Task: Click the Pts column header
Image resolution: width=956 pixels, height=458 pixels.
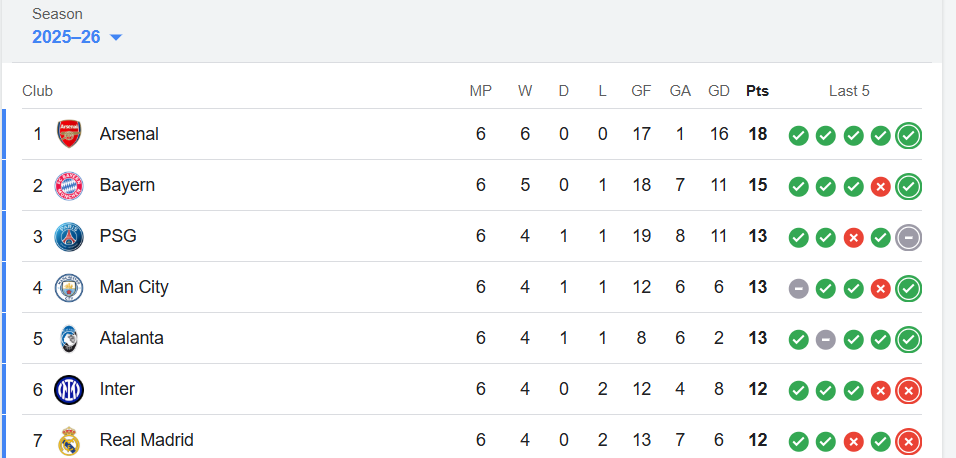Action: point(757,91)
